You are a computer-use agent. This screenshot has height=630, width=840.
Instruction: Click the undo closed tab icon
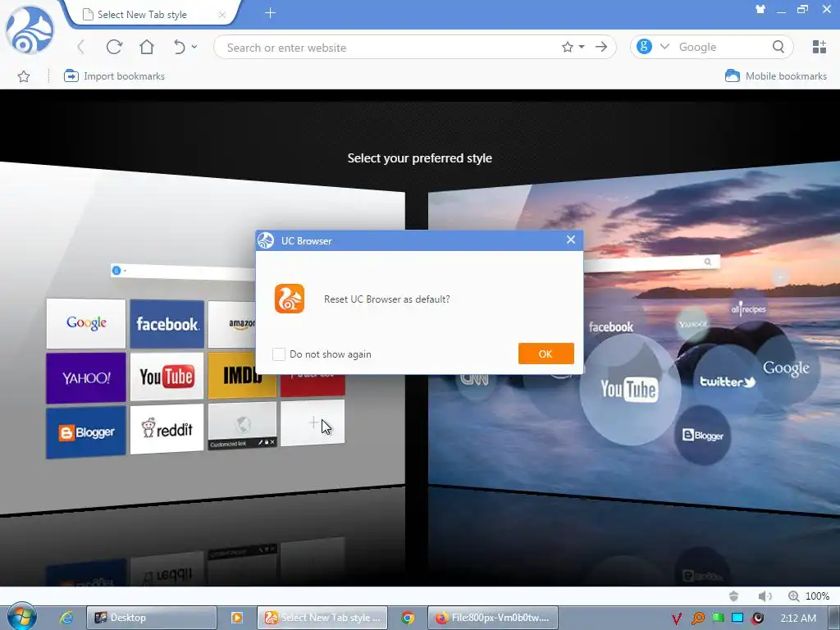tap(180, 47)
